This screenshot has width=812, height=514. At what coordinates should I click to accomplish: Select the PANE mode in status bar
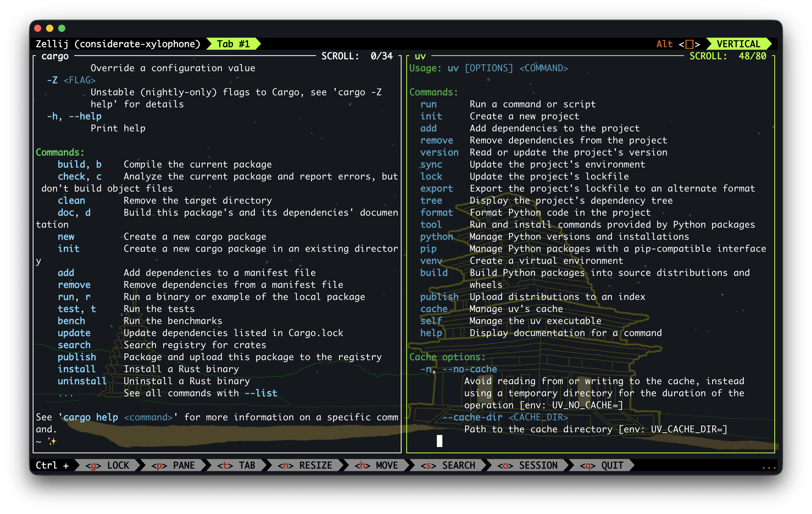click(173, 465)
